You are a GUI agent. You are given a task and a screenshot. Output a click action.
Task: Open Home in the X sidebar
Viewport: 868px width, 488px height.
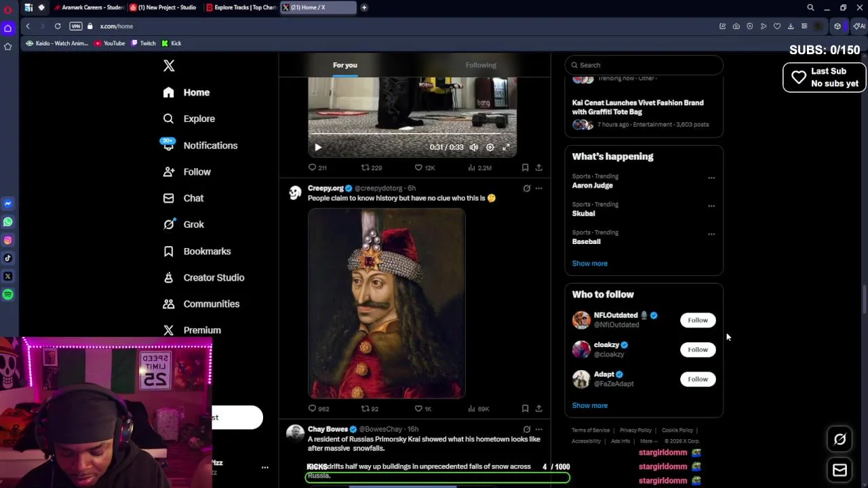[x=186, y=92]
